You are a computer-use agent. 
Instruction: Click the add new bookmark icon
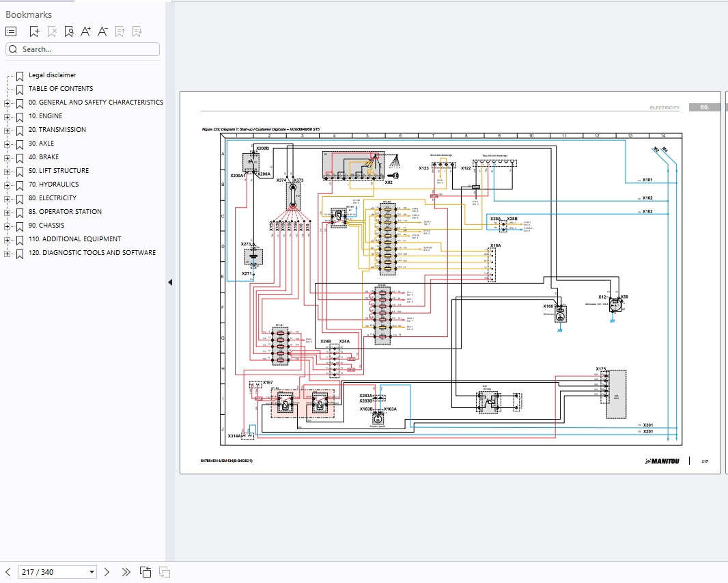pyautogui.click(x=34, y=31)
